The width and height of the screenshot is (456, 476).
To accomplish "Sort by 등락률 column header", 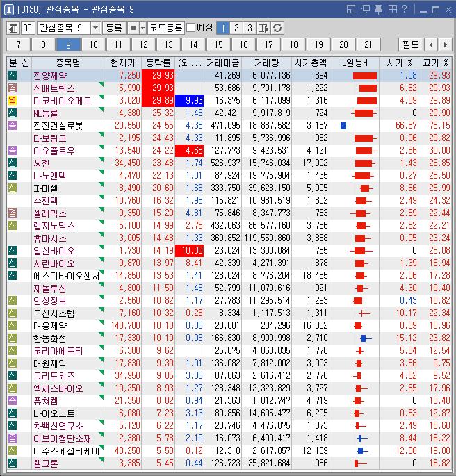I will 158,63.
